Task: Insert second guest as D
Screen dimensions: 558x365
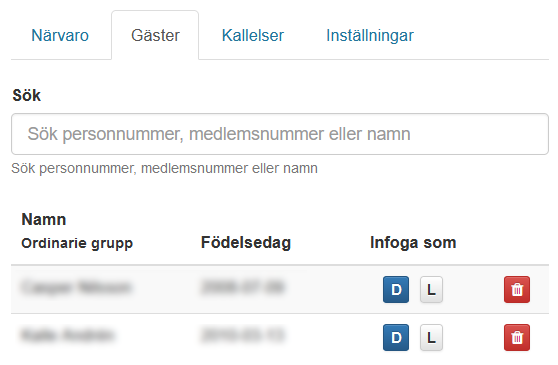Action: click(396, 337)
